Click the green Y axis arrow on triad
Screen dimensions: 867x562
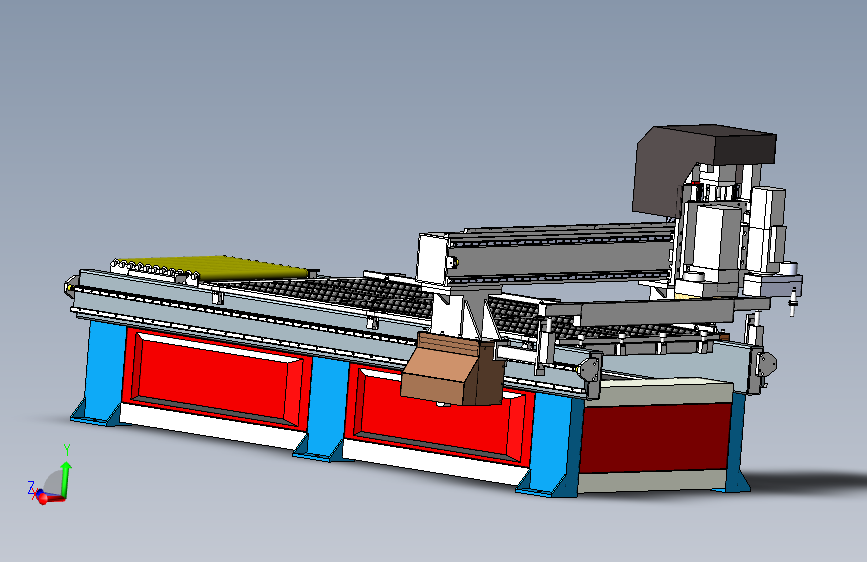[x=66, y=476]
